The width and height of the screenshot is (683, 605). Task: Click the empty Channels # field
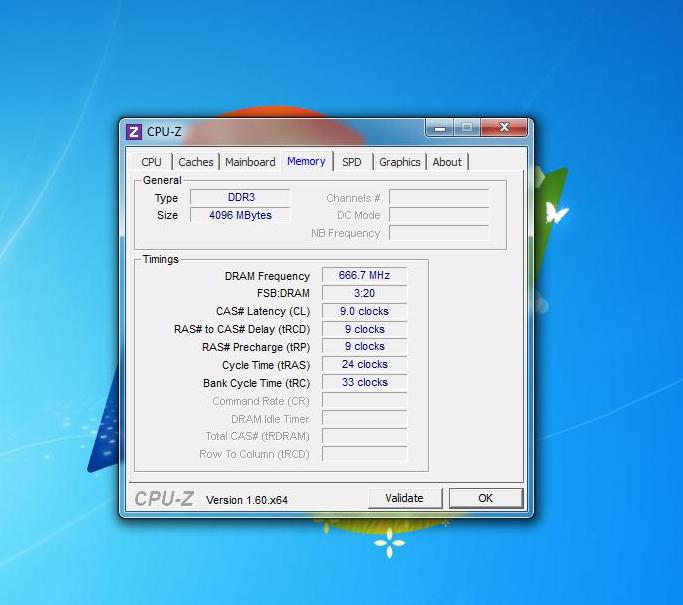(439, 198)
